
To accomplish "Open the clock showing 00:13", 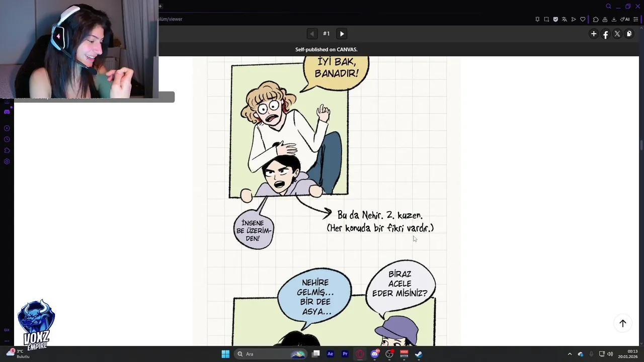I will coord(629,354).
